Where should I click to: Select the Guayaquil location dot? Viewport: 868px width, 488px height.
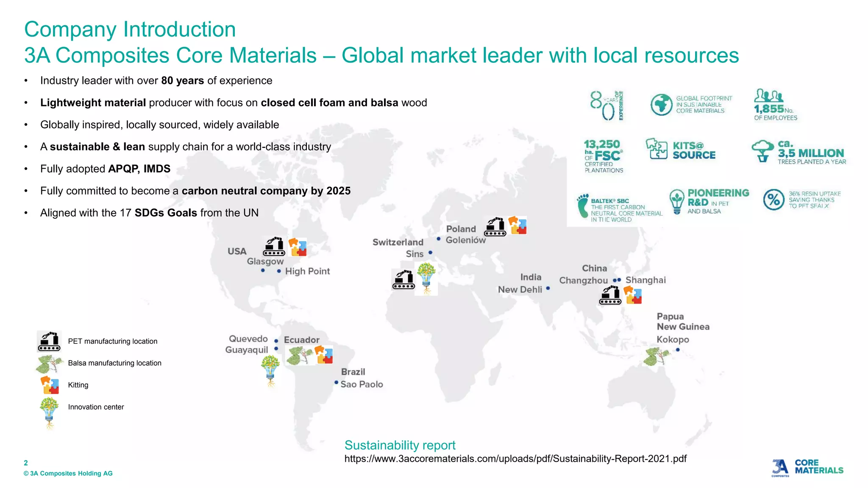(x=276, y=349)
